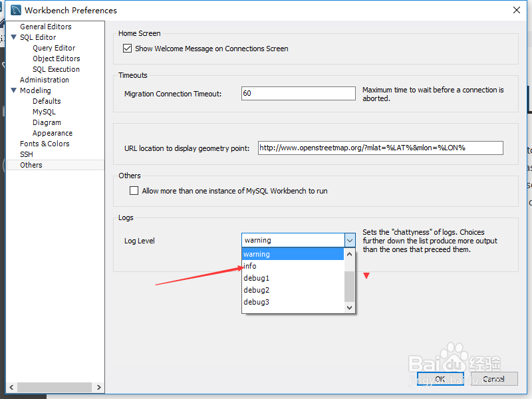Collapse the SQL Editor tree node

[x=14, y=37]
